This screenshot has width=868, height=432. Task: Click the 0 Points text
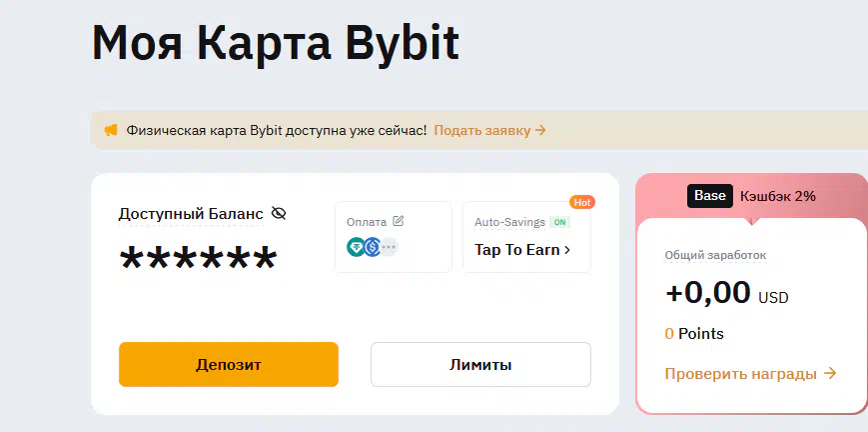[x=694, y=334]
